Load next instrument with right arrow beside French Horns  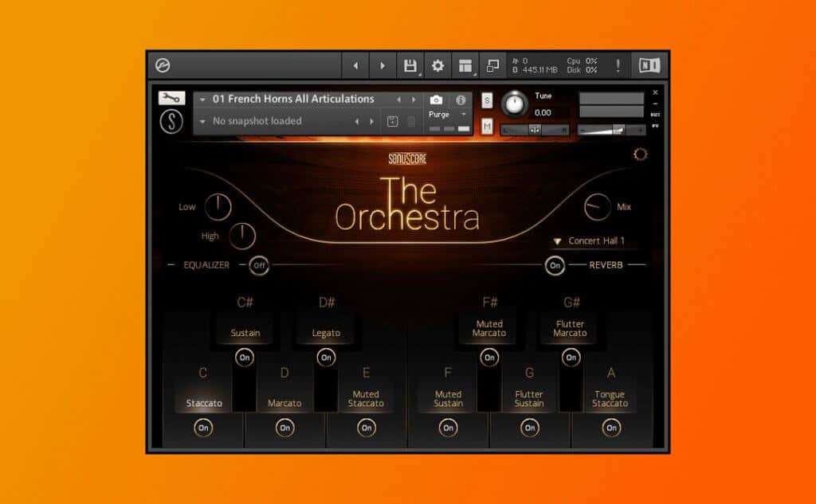click(414, 100)
